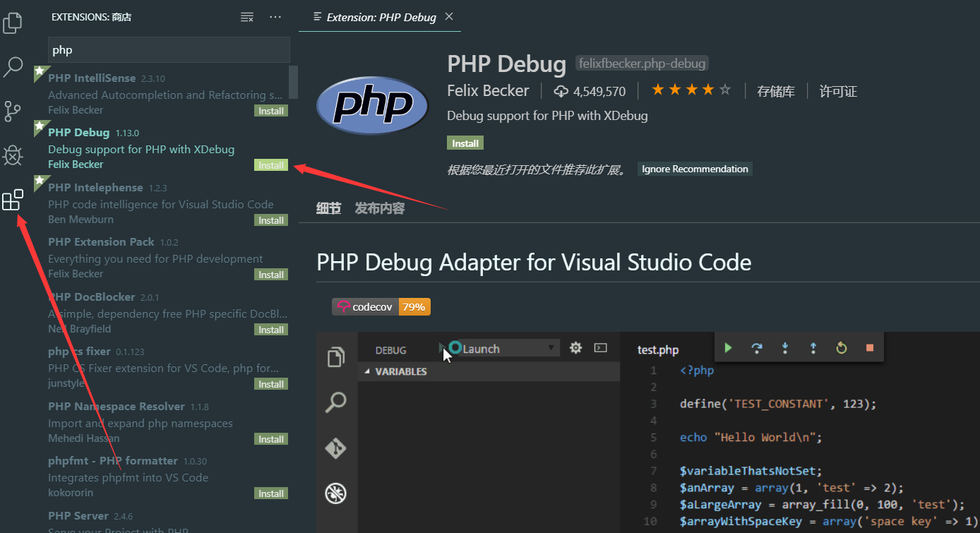Install PHP Extension Pack
The height and width of the screenshot is (533, 980).
click(x=271, y=275)
